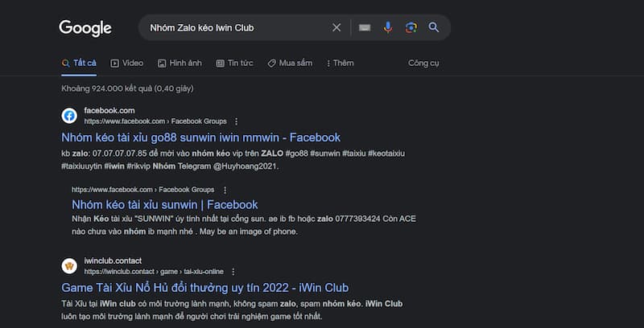The image size is (644, 328).
Task: Open 'Game Tài Xỉu Nổ Hũ' iWin Club link
Action: pyautogui.click(x=204, y=287)
